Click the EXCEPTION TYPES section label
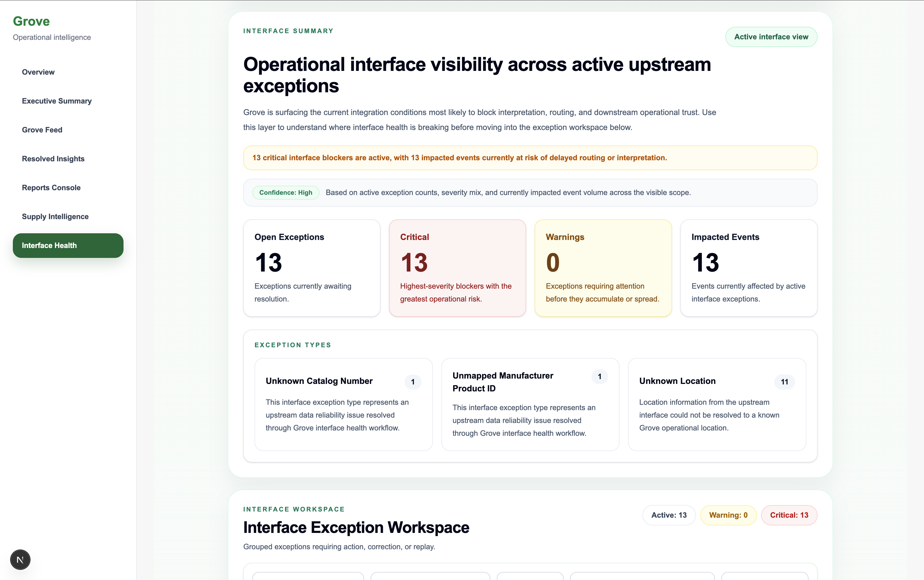Viewport: 924px width, 580px height. (x=293, y=345)
